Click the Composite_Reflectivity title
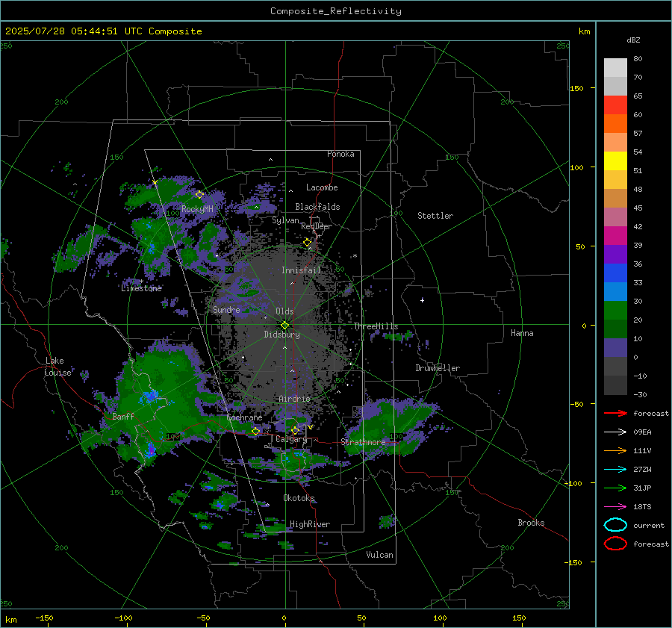The height and width of the screenshot is (628, 672). [x=336, y=11]
